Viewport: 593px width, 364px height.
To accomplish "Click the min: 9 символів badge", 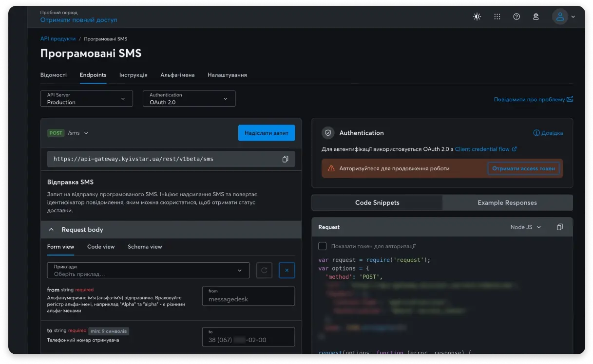I will click(x=109, y=331).
